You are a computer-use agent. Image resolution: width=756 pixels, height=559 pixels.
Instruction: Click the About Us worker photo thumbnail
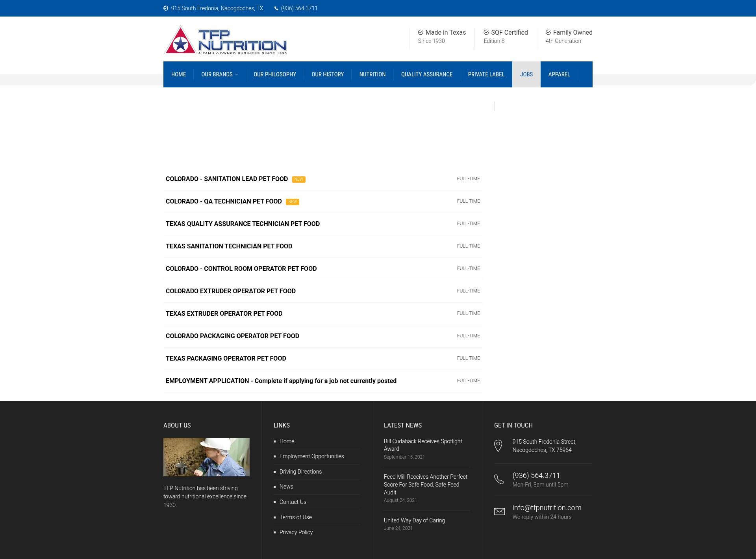[206, 457]
